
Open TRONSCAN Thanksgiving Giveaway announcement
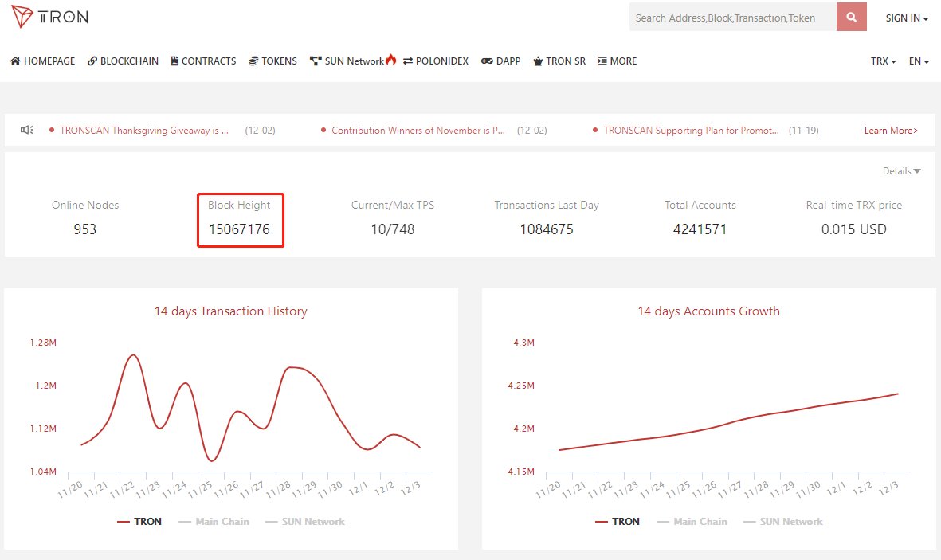(144, 131)
